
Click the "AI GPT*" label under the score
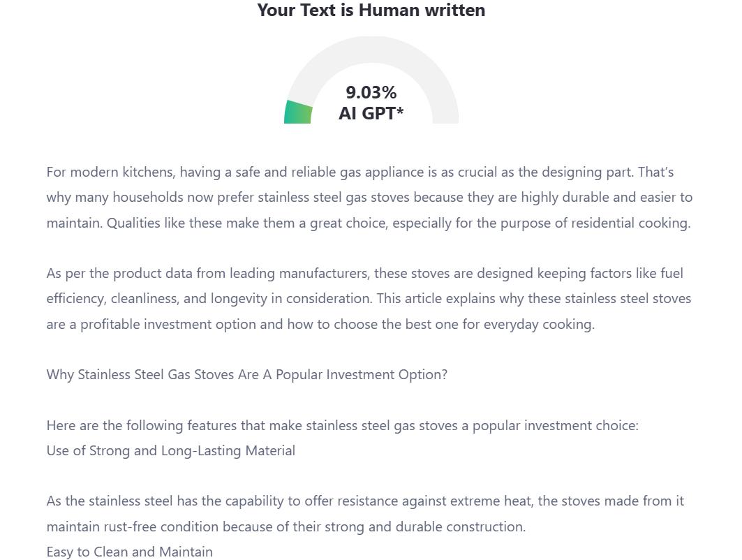371,113
